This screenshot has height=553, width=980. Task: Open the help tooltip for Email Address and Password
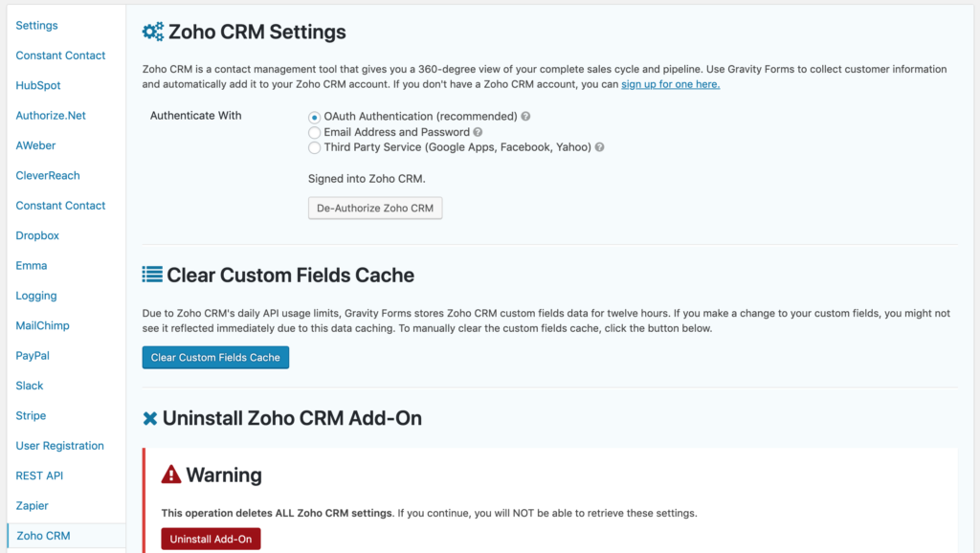(x=477, y=132)
